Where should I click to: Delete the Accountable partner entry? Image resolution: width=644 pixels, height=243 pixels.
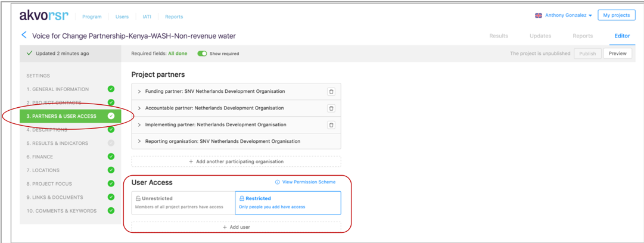tap(331, 108)
